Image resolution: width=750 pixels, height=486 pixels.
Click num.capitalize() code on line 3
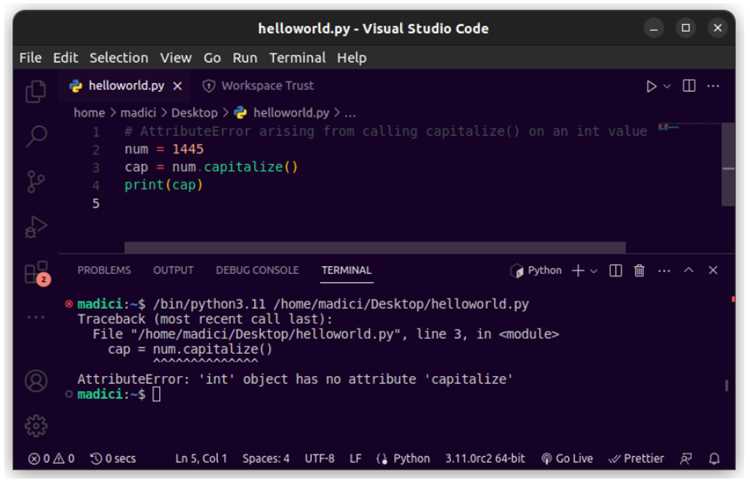point(235,167)
